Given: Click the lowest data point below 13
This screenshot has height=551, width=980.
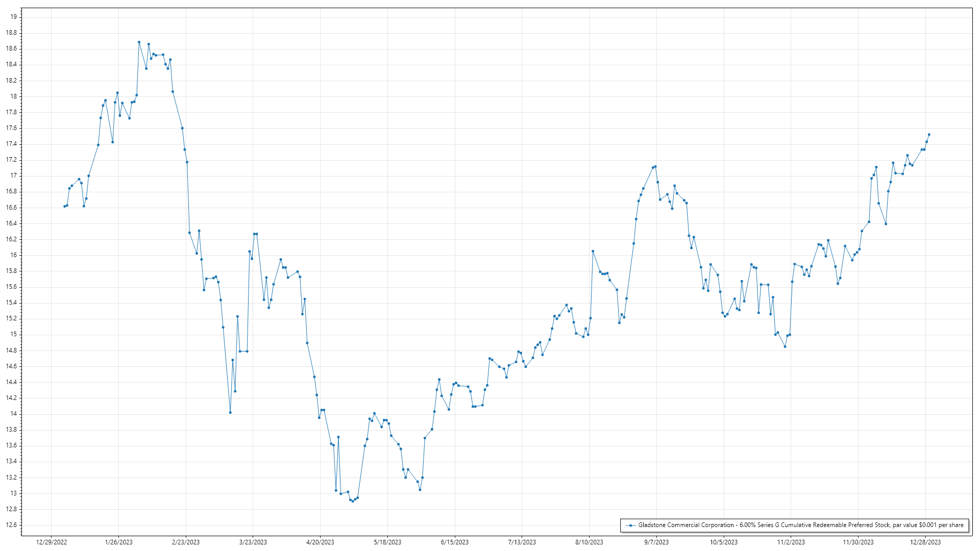Looking at the screenshot, I should 353,501.
